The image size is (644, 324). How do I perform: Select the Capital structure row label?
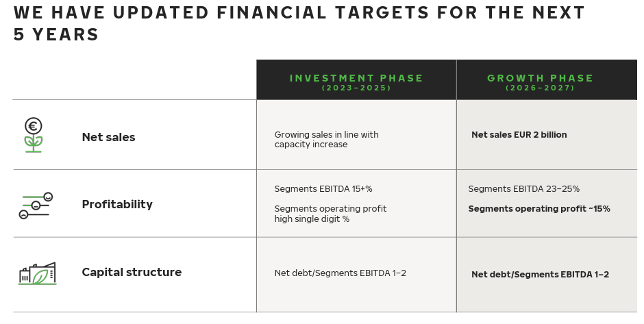[x=132, y=273]
